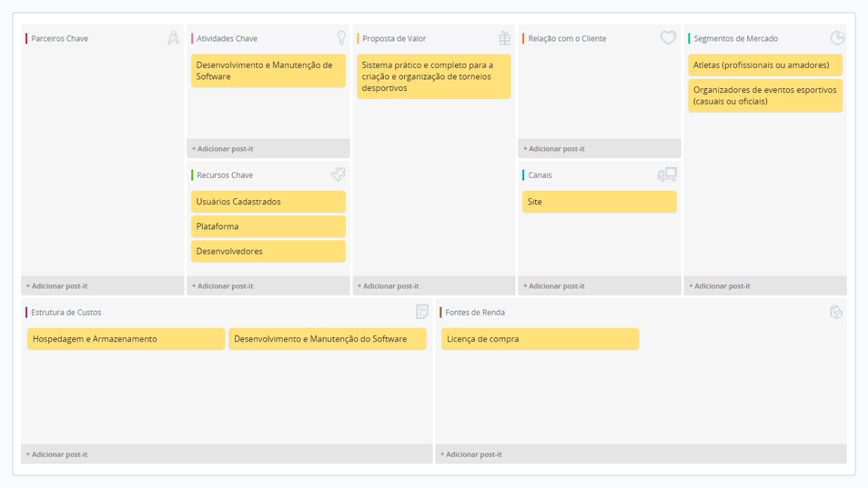Click the Proposta de Valor gift icon
868x488 pixels.
point(505,39)
